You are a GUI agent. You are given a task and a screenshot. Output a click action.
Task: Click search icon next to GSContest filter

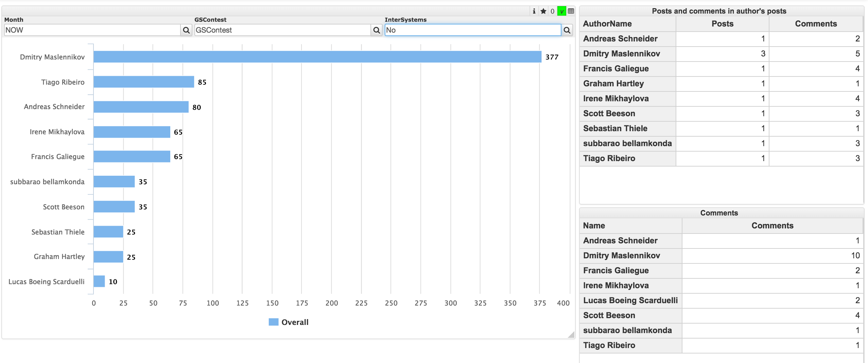[377, 30]
